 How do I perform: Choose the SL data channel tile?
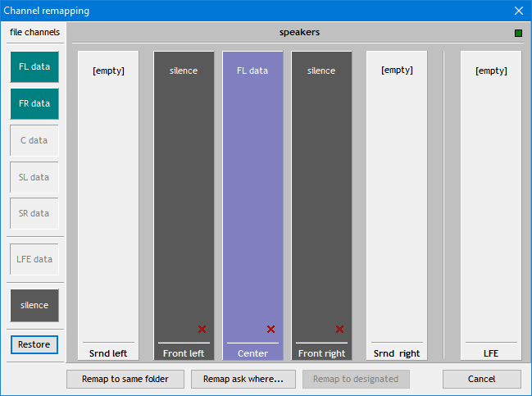(x=34, y=177)
